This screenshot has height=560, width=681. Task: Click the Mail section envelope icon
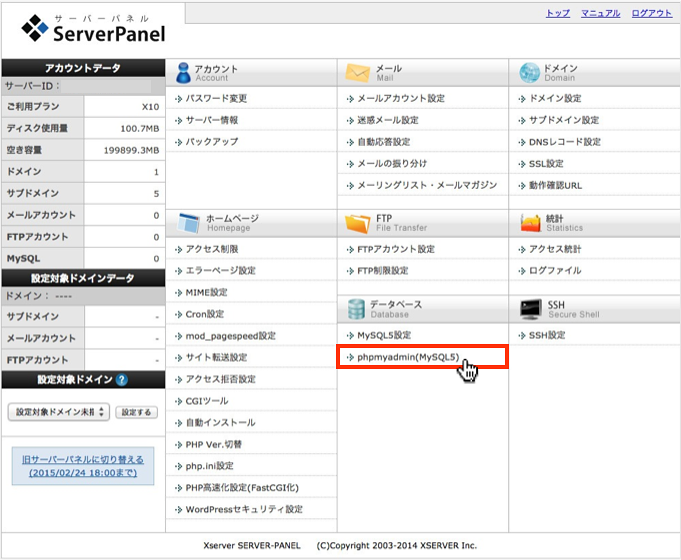click(x=357, y=73)
